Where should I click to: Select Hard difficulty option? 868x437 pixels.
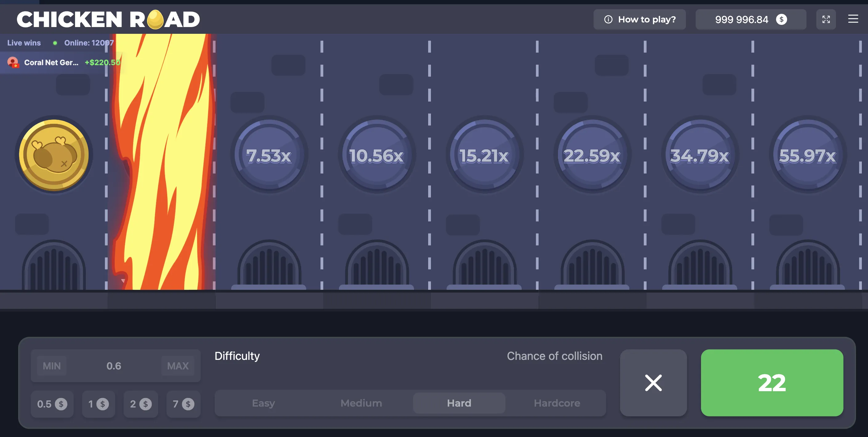(x=459, y=403)
